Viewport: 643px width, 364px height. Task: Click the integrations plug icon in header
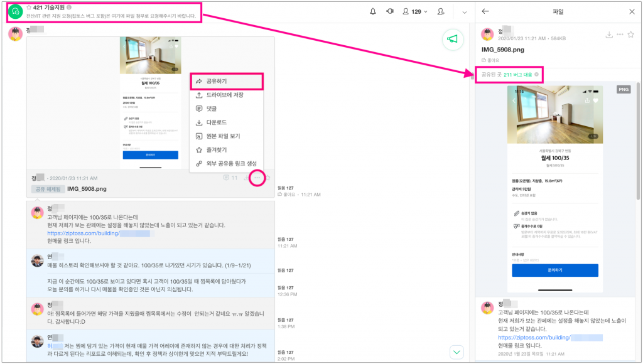[390, 11]
